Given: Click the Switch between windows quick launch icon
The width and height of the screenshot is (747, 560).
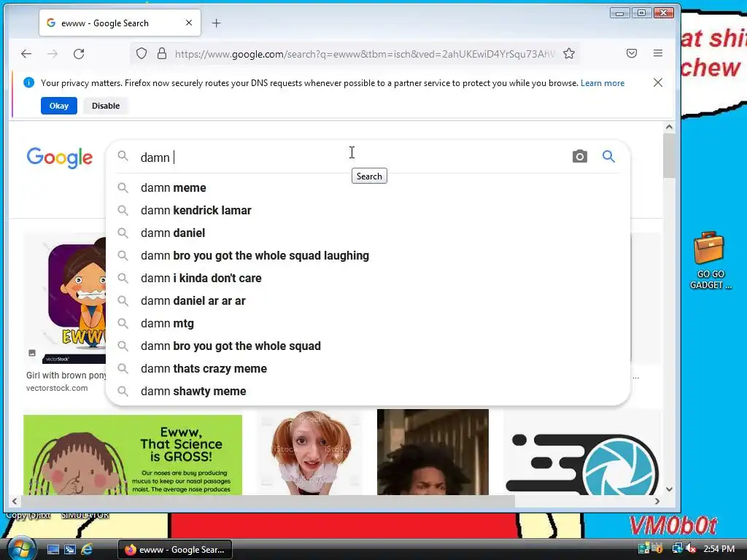Looking at the screenshot, I should (70, 550).
